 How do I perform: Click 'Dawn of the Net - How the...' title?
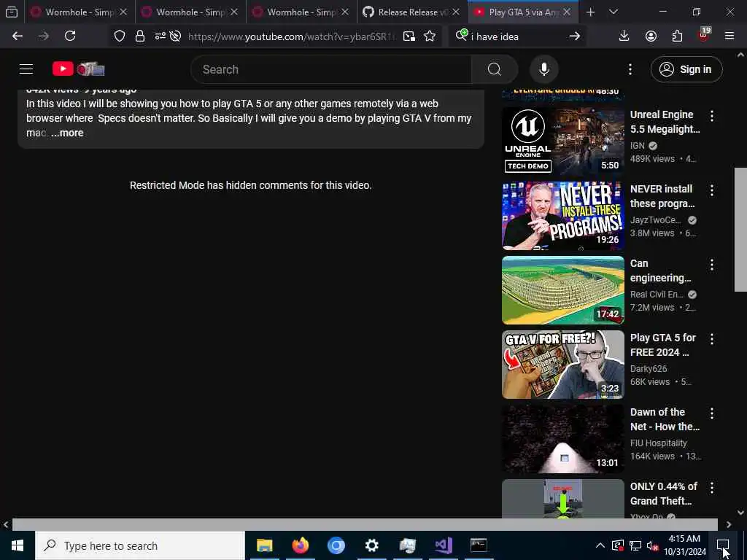tap(665, 419)
